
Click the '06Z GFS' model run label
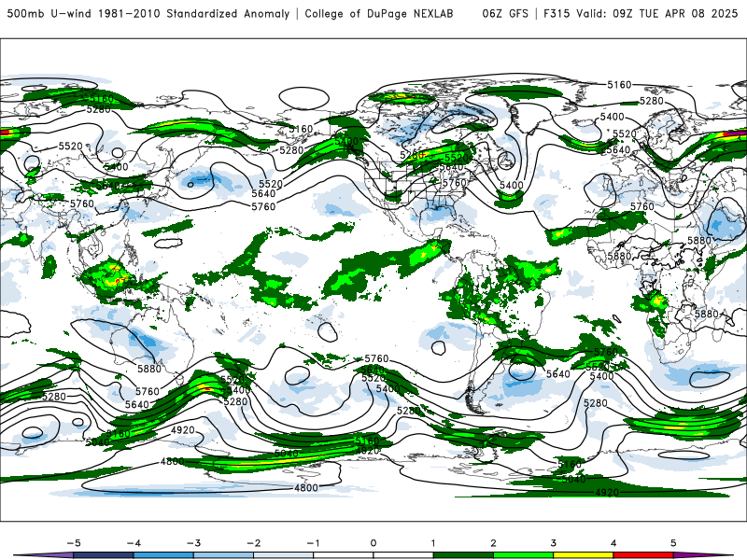505,14
